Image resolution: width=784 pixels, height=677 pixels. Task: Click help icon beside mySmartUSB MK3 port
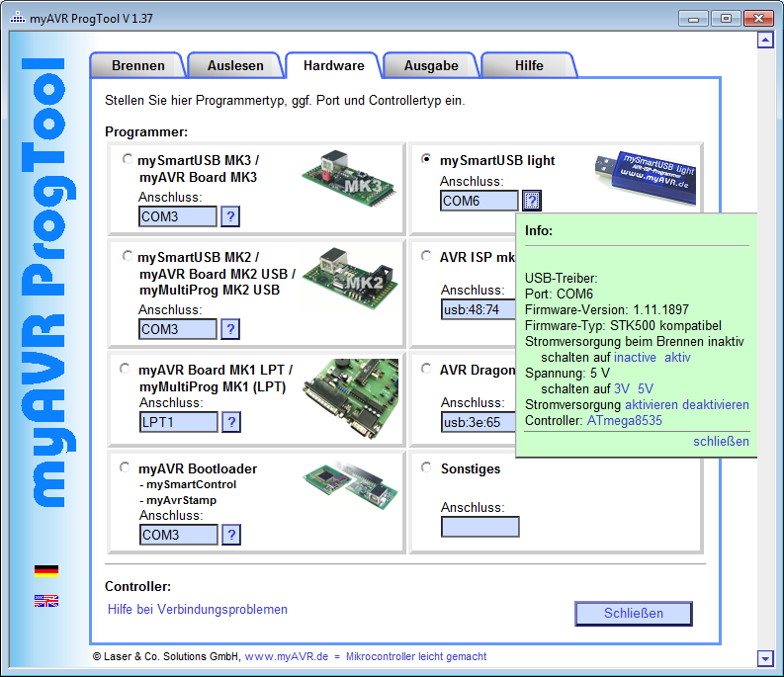(230, 216)
